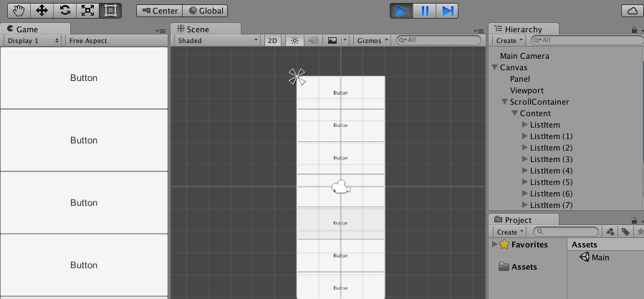
Task: Open scene effects dropdown arrow
Action: (345, 40)
